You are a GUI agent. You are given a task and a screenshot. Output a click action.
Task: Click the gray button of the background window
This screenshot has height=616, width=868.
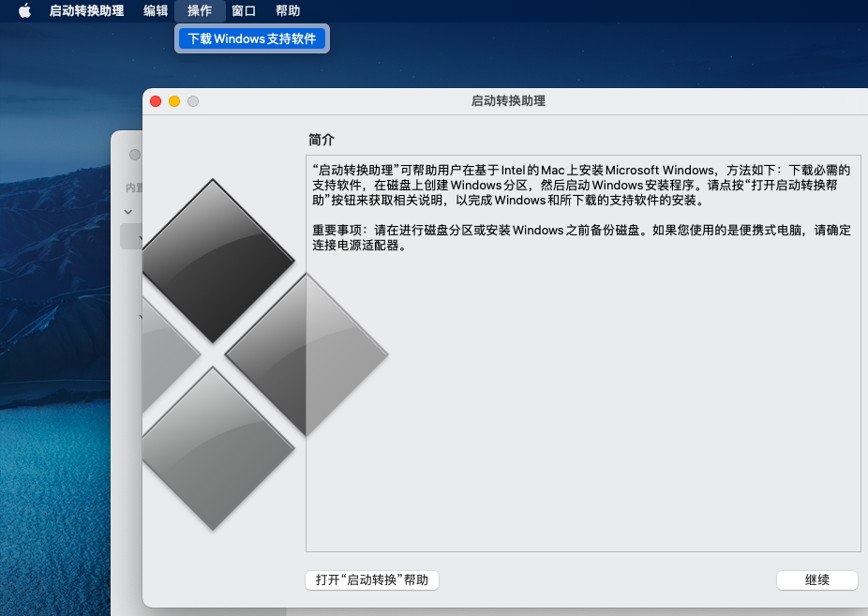coord(135,155)
